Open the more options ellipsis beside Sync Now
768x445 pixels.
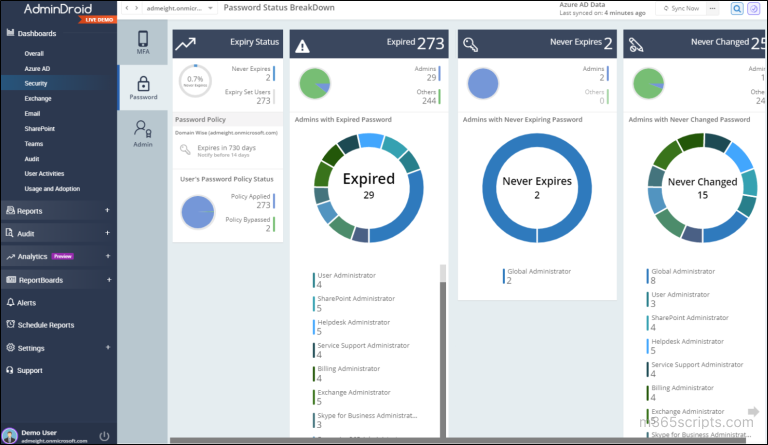click(712, 8)
